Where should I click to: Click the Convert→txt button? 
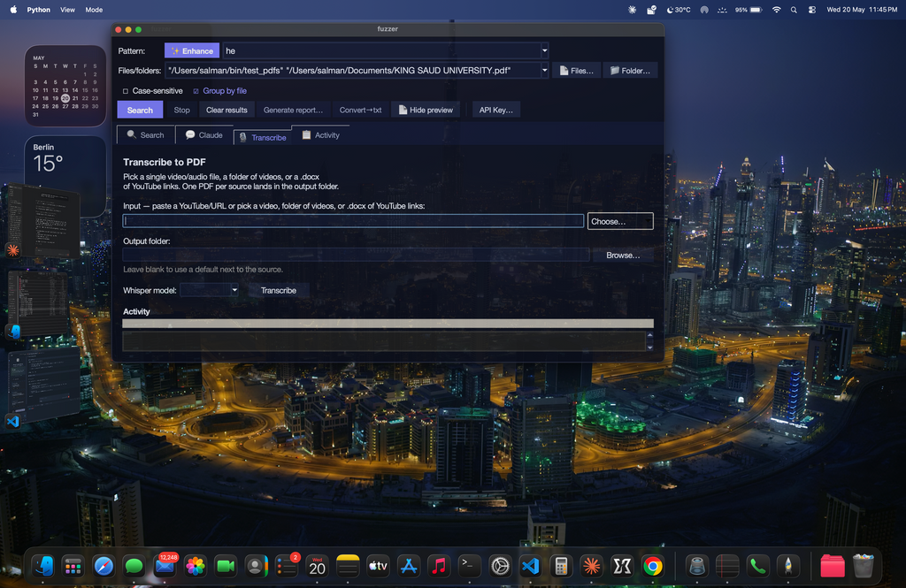pyautogui.click(x=361, y=110)
